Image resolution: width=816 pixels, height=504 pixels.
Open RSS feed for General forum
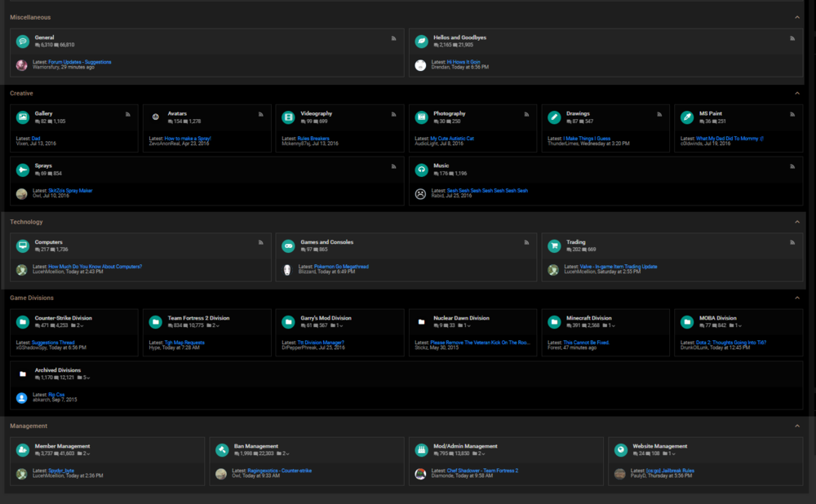(x=393, y=38)
